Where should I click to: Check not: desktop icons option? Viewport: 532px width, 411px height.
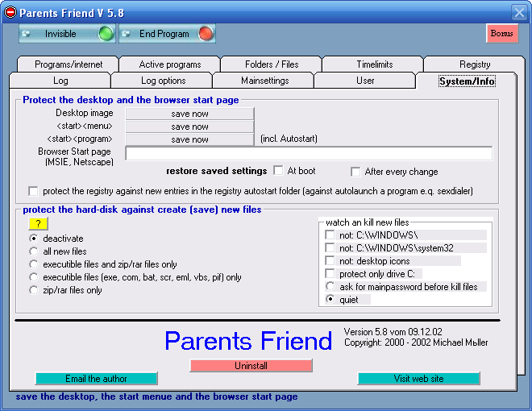[x=330, y=260]
